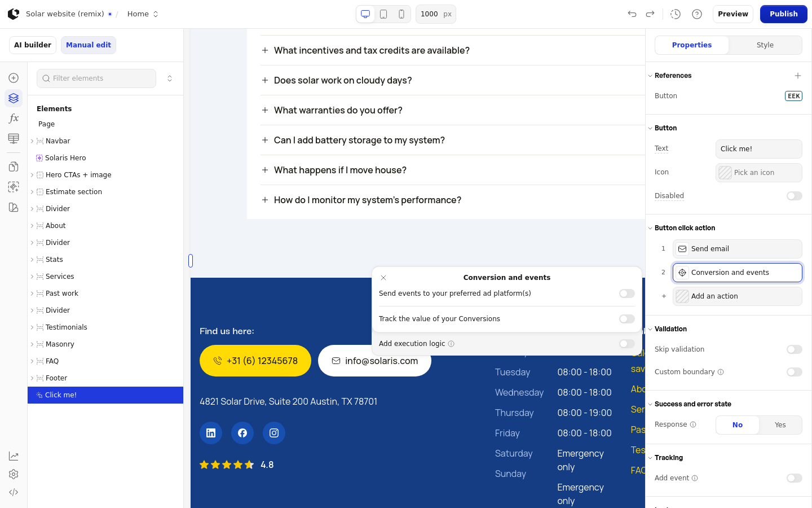Select Manual edit mode
The image size is (812, 508).
point(89,45)
